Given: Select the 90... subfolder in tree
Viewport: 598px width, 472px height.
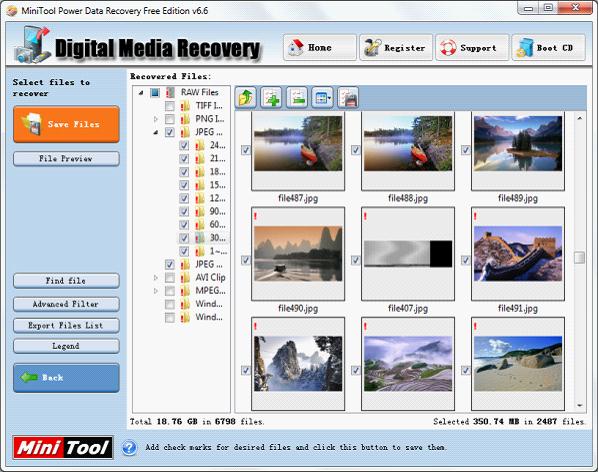Looking at the screenshot, I should pos(217,212).
